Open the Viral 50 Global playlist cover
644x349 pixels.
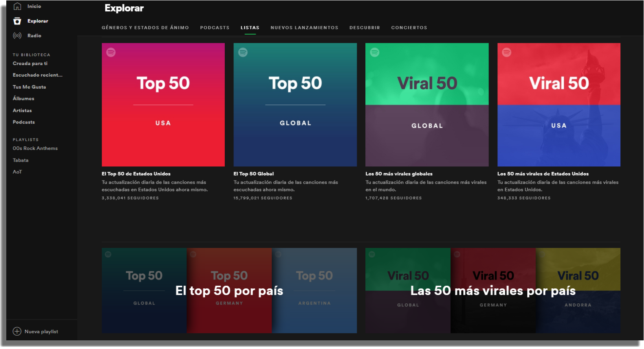[427, 105]
